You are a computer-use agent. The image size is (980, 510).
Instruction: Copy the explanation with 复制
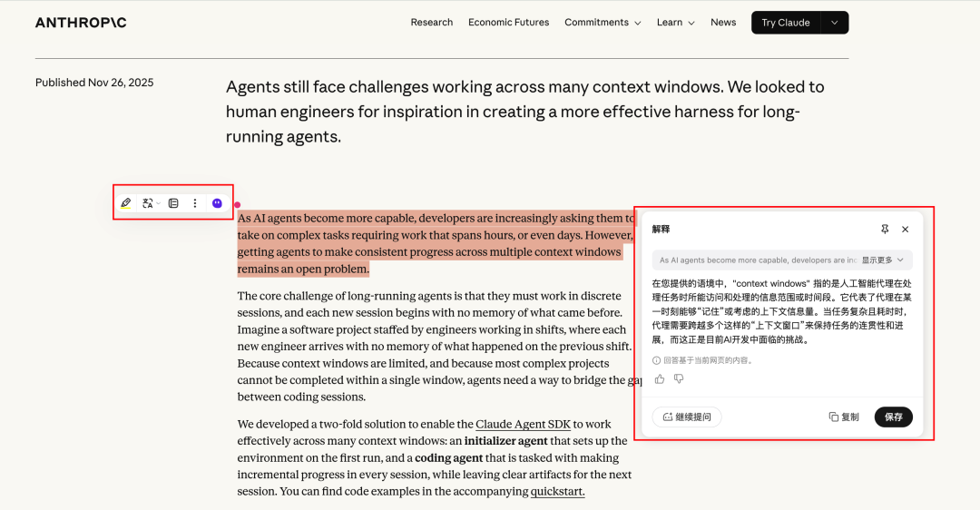pyautogui.click(x=844, y=417)
